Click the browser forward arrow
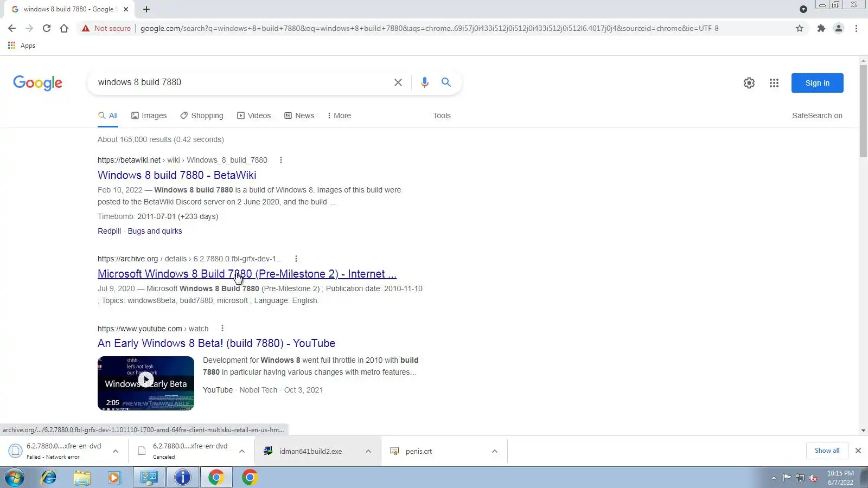Image resolution: width=868 pixels, height=488 pixels. pyautogui.click(x=29, y=28)
